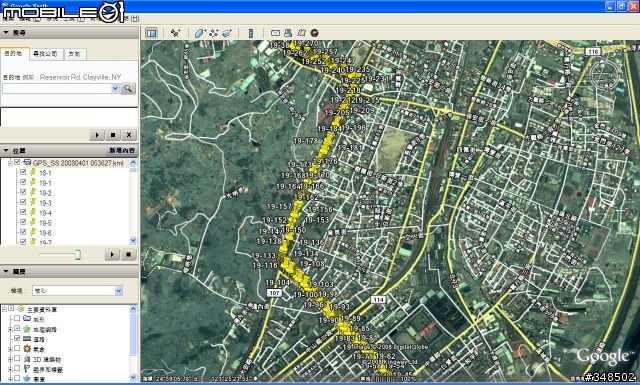The width and height of the screenshot is (640, 385).
Task: Click the places panel slider handle
Action: tap(77, 255)
